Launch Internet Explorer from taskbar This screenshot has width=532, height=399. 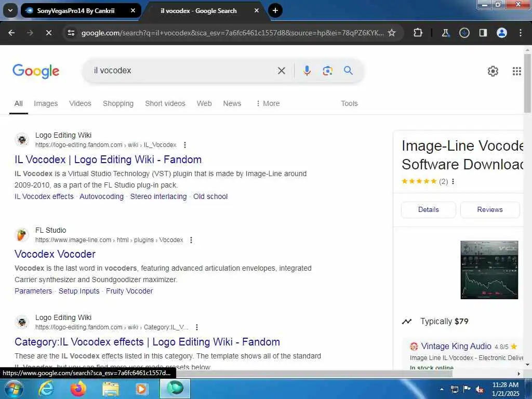click(46, 389)
